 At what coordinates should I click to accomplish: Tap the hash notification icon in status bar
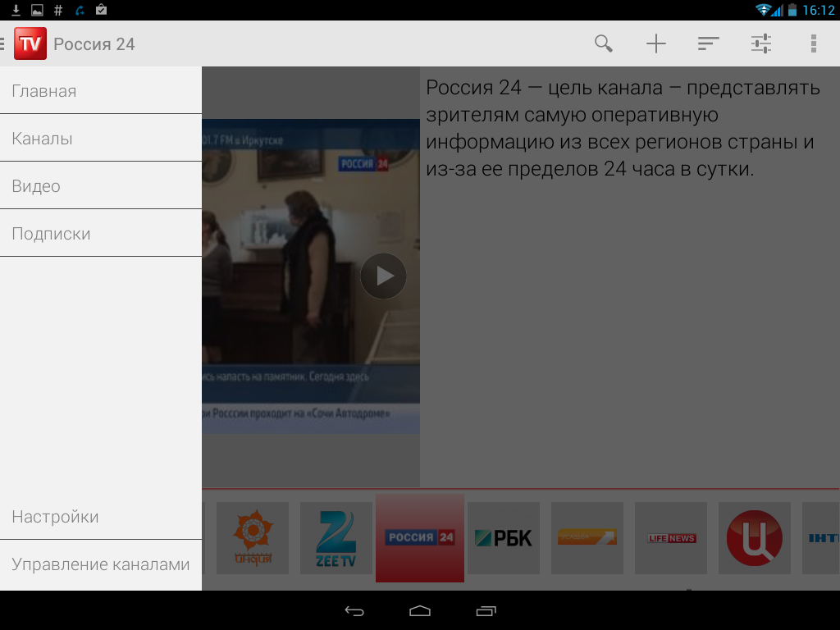(x=58, y=10)
